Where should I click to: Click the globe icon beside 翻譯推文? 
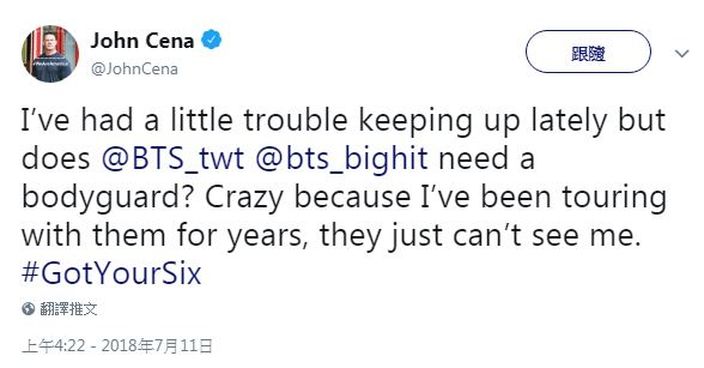point(28,309)
